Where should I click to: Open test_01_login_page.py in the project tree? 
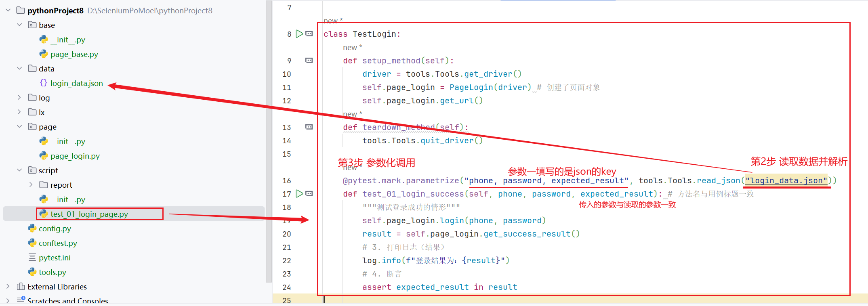tap(89, 214)
